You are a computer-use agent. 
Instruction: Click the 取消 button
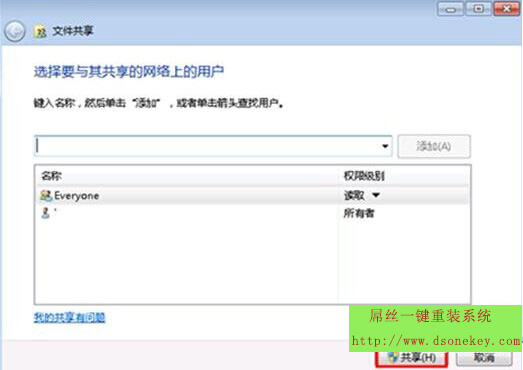pos(484,358)
